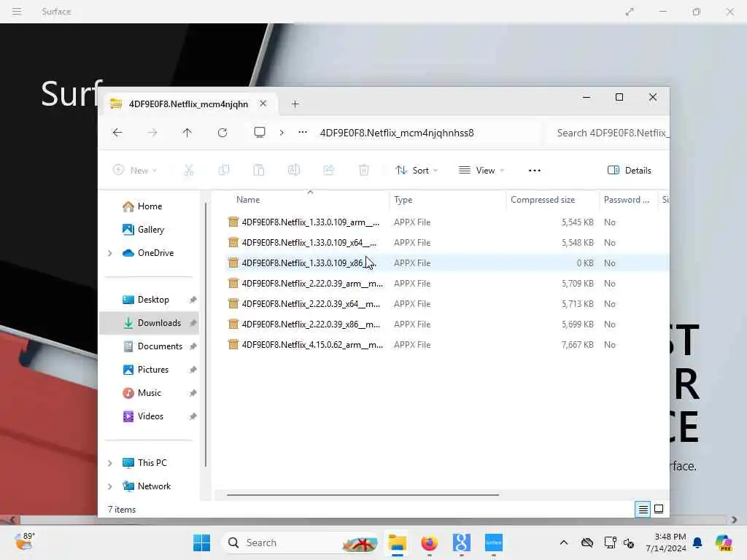Refresh the current folder view
This screenshot has height=560, width=747.
coord(222,133)
